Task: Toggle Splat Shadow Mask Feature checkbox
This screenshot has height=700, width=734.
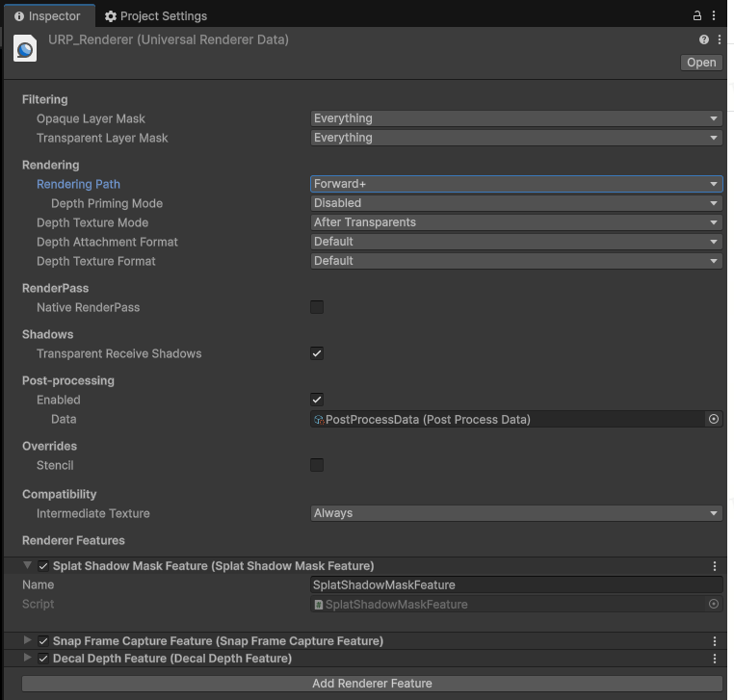Action: [43, 566]
